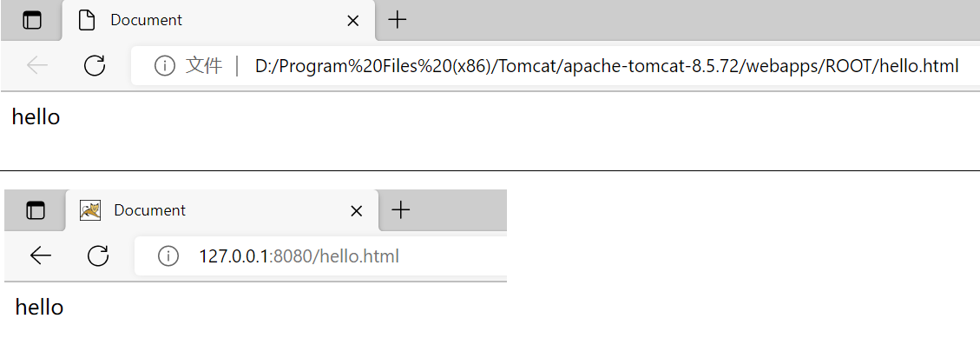Focus the address bar showing 127.0.0.1:8080/hello.html
Image resolution: width=980 pixels, height=345 pixels.
[320, 256]
